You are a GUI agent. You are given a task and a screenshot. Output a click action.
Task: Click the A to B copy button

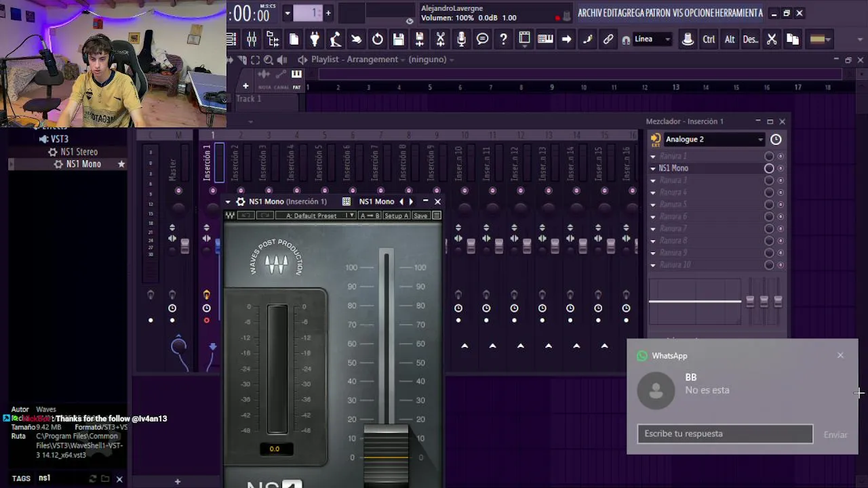coord(370,216)
